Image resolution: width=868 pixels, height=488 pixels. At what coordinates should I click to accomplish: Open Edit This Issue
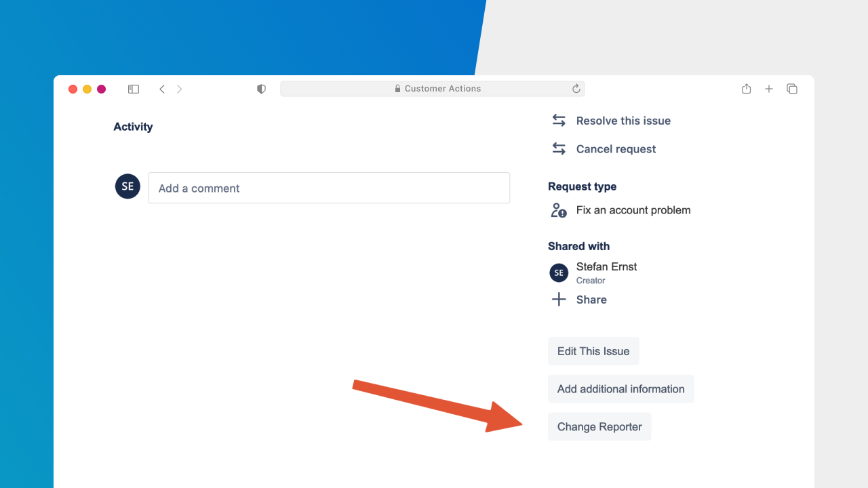pos(593,351)
